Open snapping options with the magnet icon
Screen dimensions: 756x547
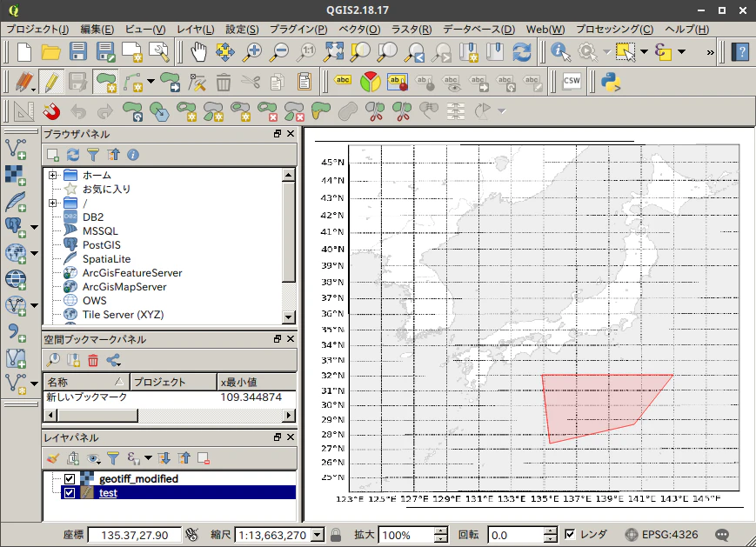point(51,111)
